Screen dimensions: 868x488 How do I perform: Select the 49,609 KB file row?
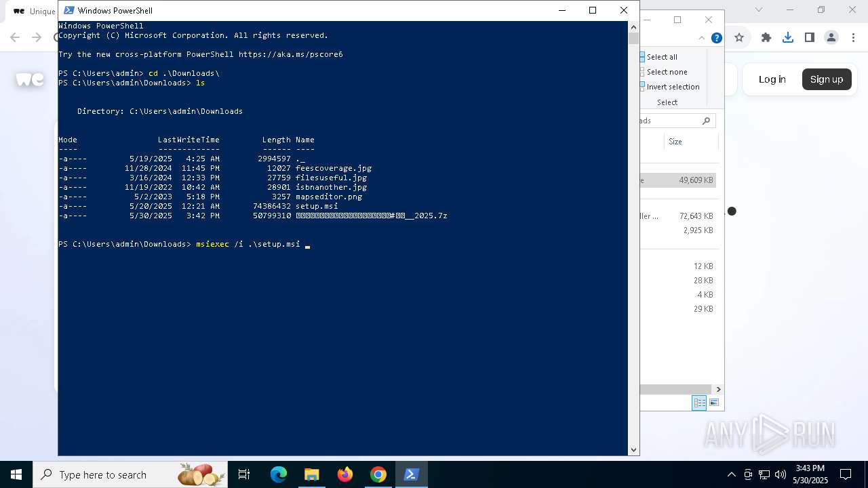(678, 180)
